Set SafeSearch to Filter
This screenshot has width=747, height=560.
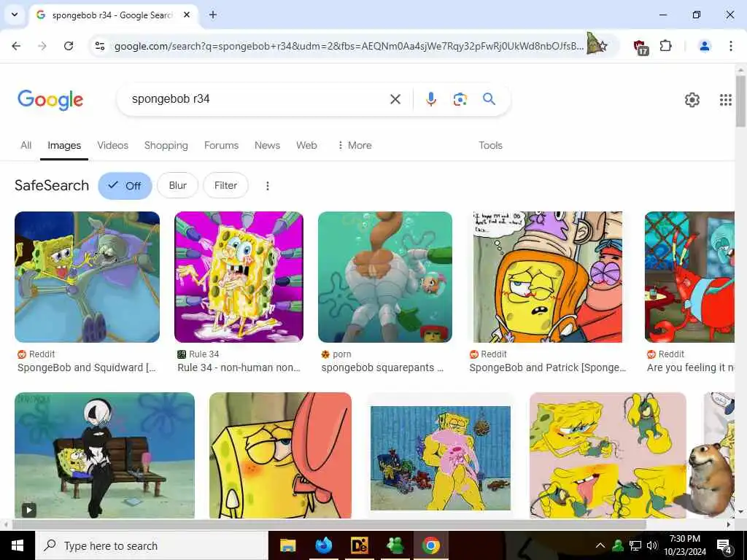pyautogui.click(x=226, y=186)
